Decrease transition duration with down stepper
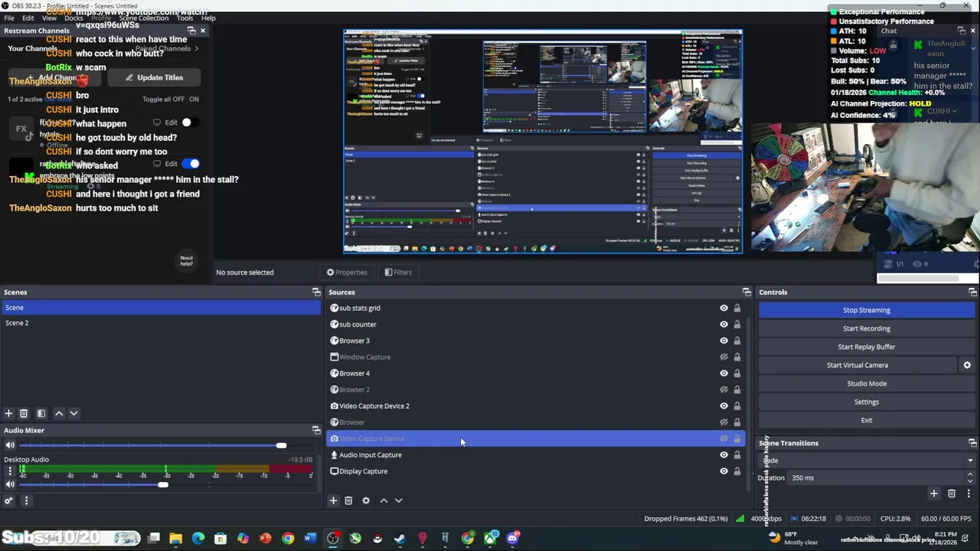 pyautogui.click(x=970, y=481)
